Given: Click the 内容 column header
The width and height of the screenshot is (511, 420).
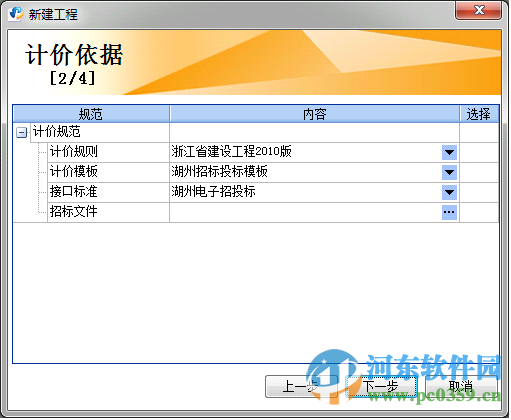Looking at the screenshot, I should [315, 115].
